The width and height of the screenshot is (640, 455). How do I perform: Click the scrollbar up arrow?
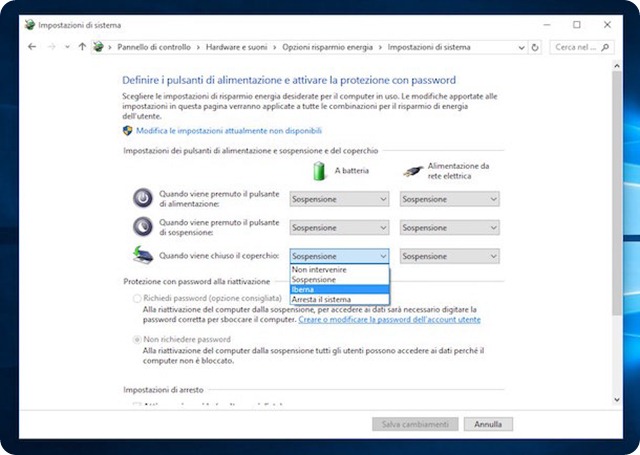coord(617,66)
